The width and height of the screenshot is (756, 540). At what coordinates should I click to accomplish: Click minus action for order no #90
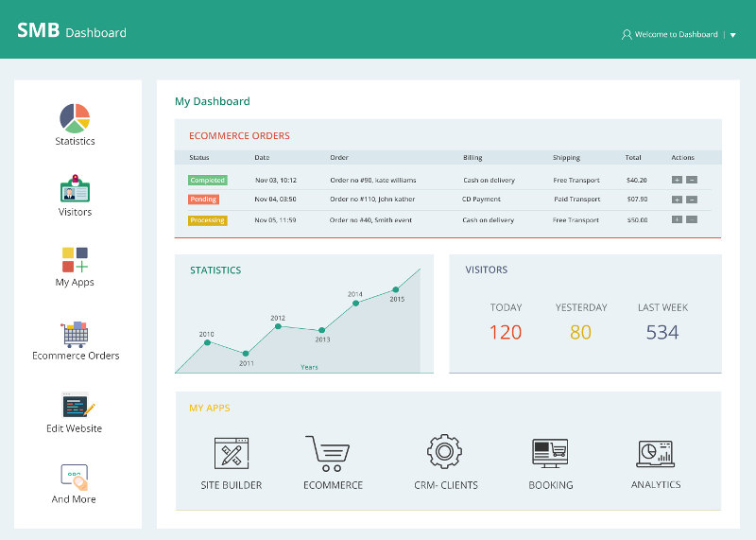click(692, 180)
